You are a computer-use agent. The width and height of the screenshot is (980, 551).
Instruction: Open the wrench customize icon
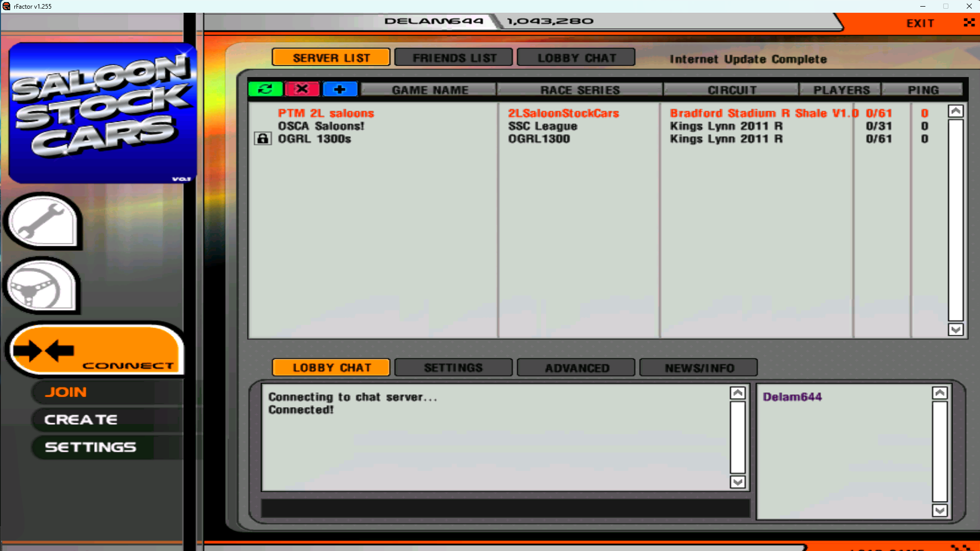pyautogui.click(x=43, y=221)
